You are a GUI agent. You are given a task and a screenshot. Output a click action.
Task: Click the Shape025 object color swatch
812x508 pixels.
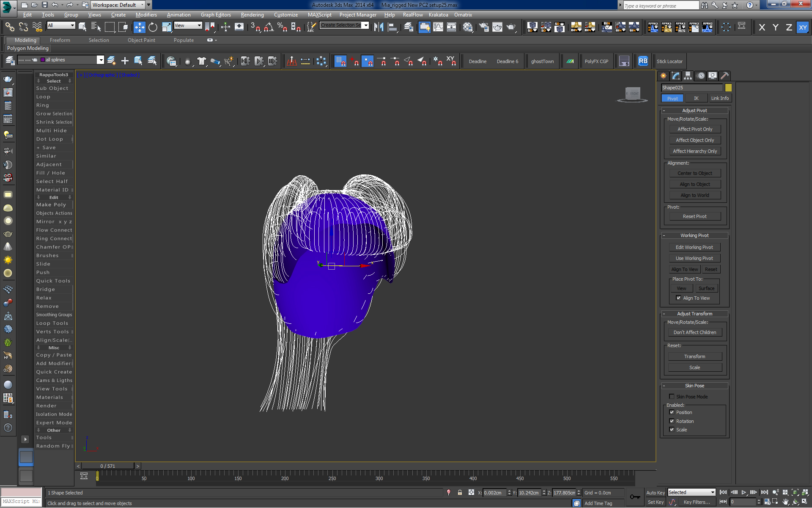pos(728,88)
